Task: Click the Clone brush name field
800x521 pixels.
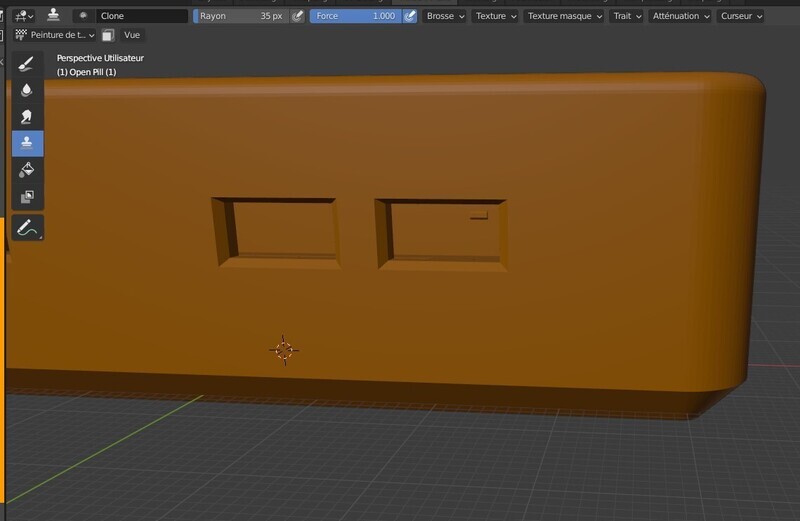Action: pos(142,16)
